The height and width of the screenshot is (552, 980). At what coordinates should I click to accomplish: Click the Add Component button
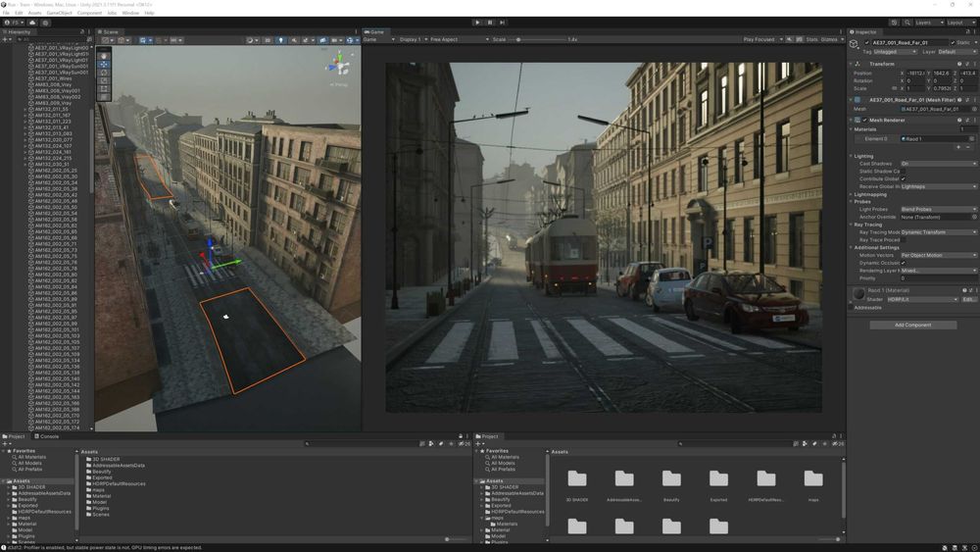pyautogui.click(x=912, y=325)
